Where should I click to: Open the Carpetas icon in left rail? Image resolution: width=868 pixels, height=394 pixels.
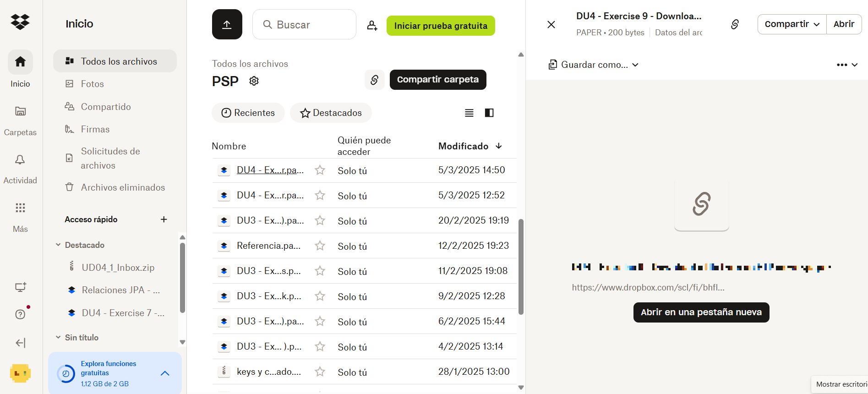[20, 111]
